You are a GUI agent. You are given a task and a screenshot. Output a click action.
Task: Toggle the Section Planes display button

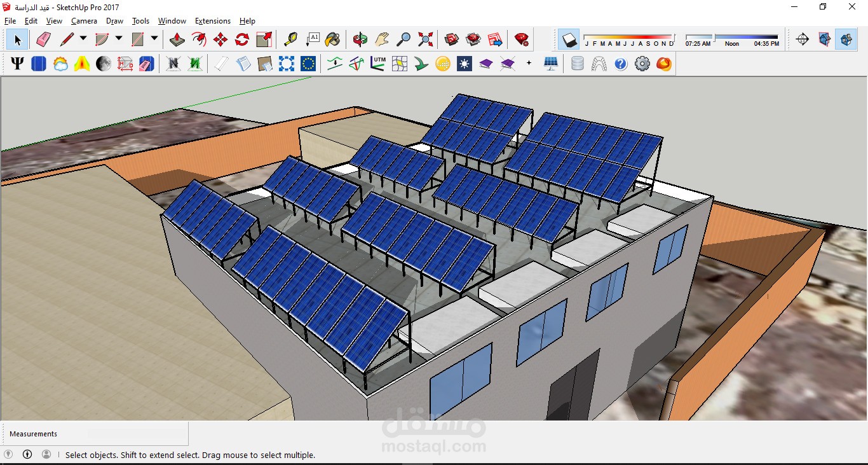click(824, 39)
